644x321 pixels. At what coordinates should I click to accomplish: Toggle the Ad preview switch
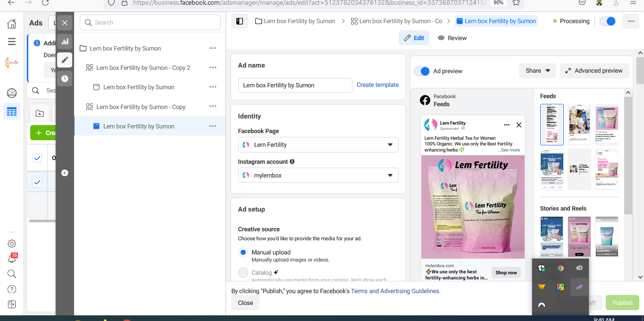point(422,71)
